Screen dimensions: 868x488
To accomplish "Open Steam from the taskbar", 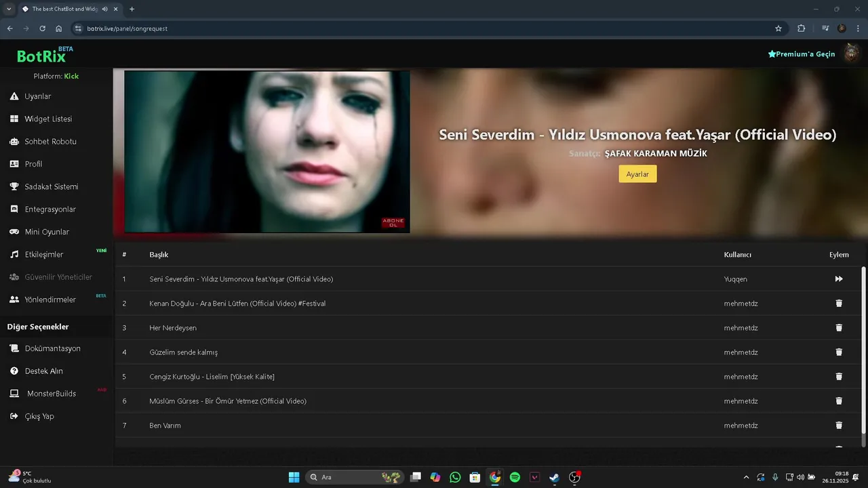I will [554, 477].
